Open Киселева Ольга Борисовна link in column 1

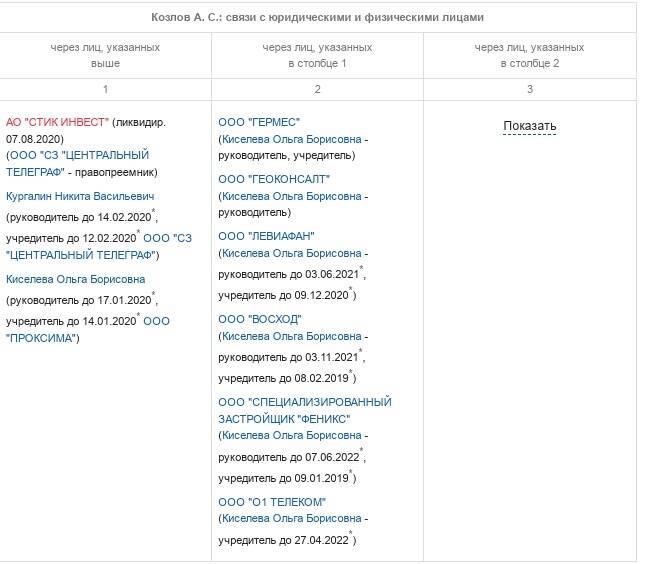[x=75, y=279]
